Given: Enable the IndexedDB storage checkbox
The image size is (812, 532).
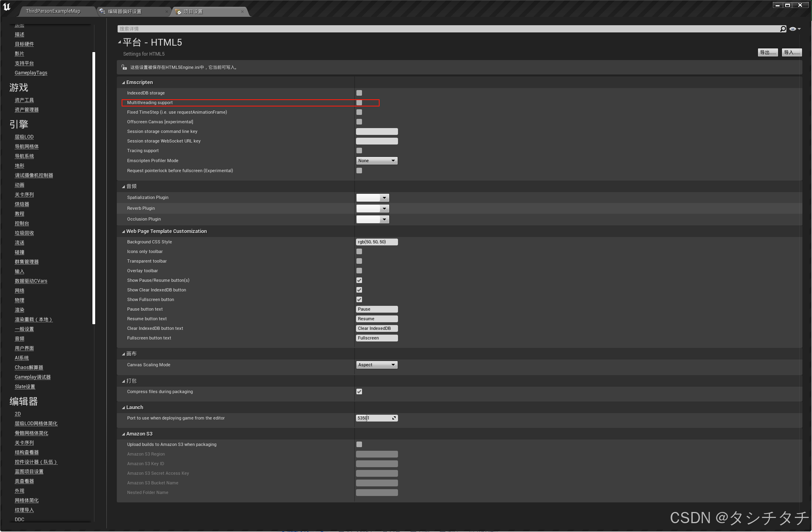Looking at the screenshot, I should point(359,92).
